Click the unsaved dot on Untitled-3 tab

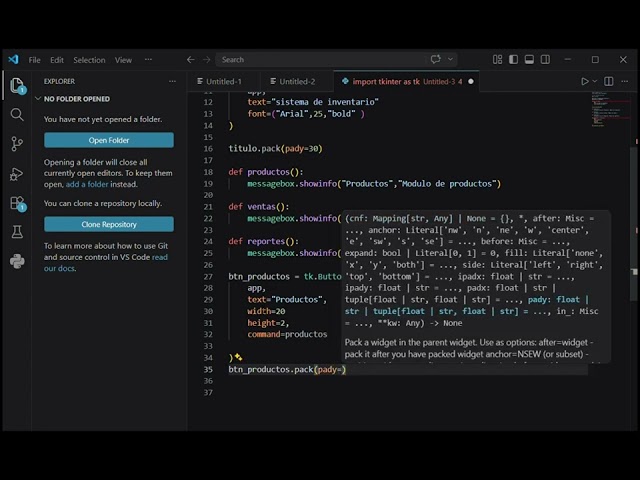click(471, 81)
